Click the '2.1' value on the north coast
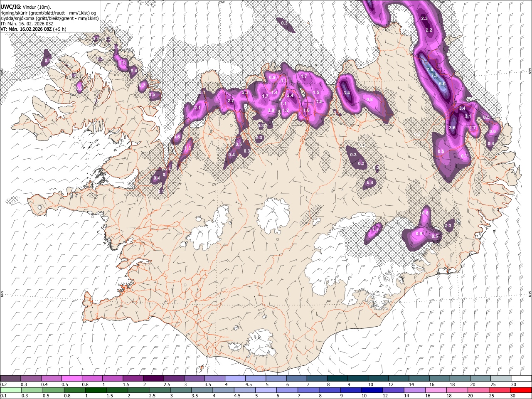 197,108
